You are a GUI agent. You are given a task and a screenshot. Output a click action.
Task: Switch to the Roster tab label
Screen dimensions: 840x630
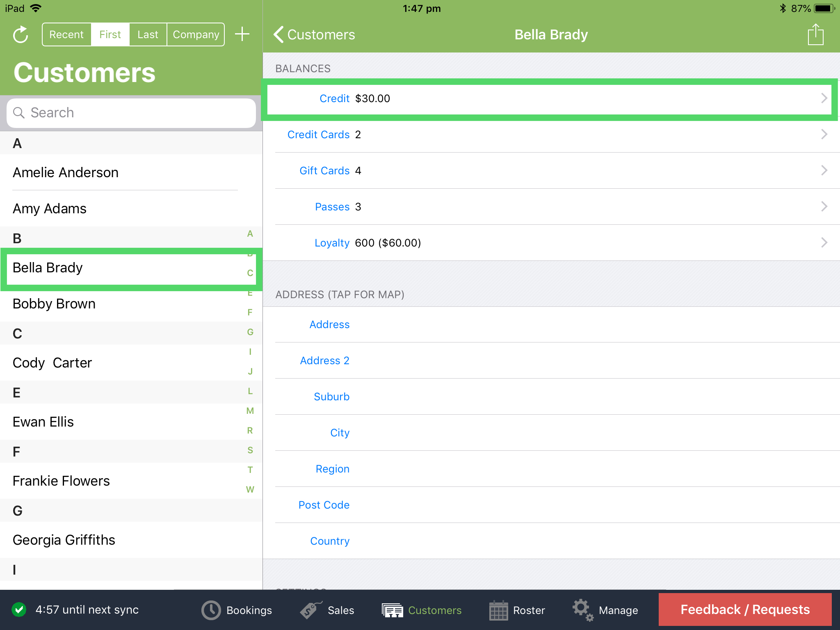tap(529, 610)
